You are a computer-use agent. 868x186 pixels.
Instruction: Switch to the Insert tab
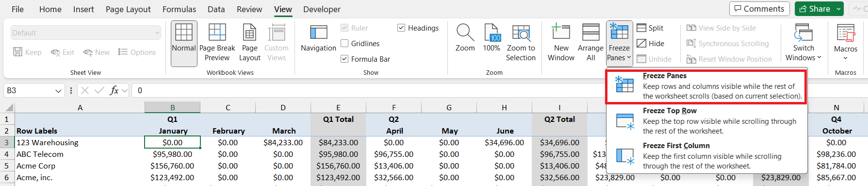point(83,9)
